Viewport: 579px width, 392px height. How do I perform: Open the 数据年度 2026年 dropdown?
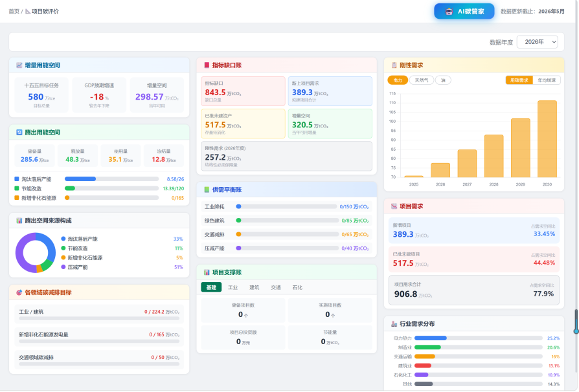click(x=538, y=42)
